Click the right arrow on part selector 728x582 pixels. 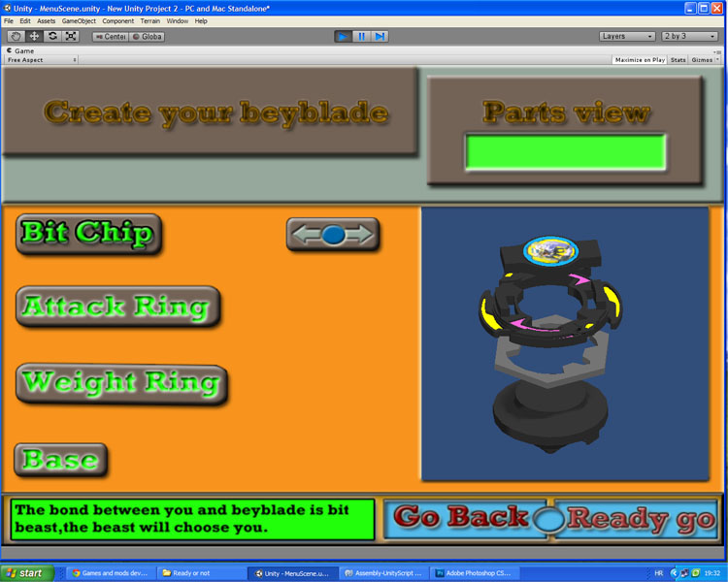click(360, 235)
